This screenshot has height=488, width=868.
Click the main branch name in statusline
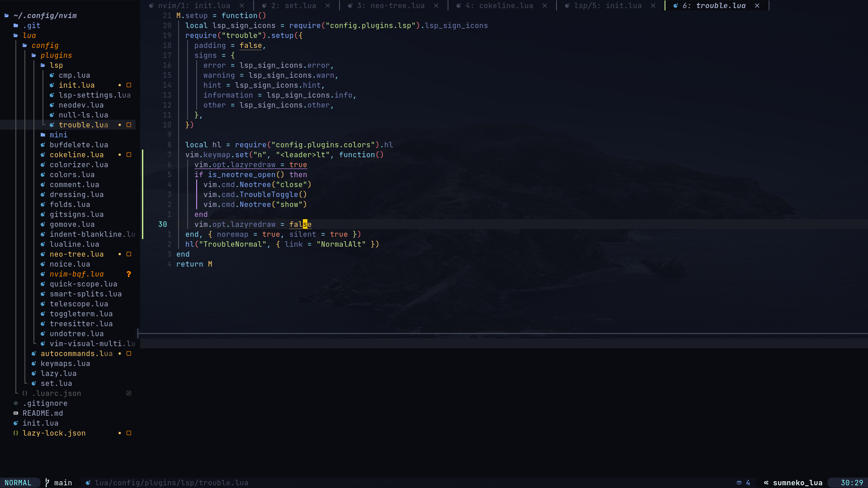tap(63, 483)
